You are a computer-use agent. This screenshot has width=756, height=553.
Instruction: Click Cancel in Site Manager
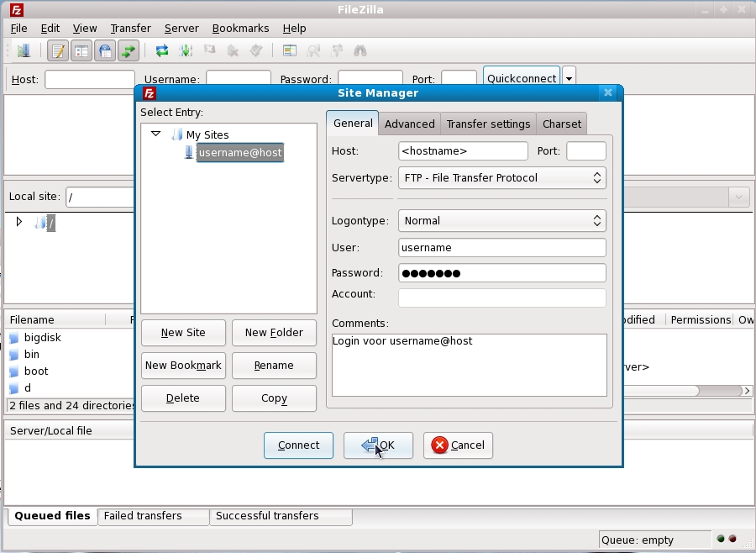[x=458, y=445]
